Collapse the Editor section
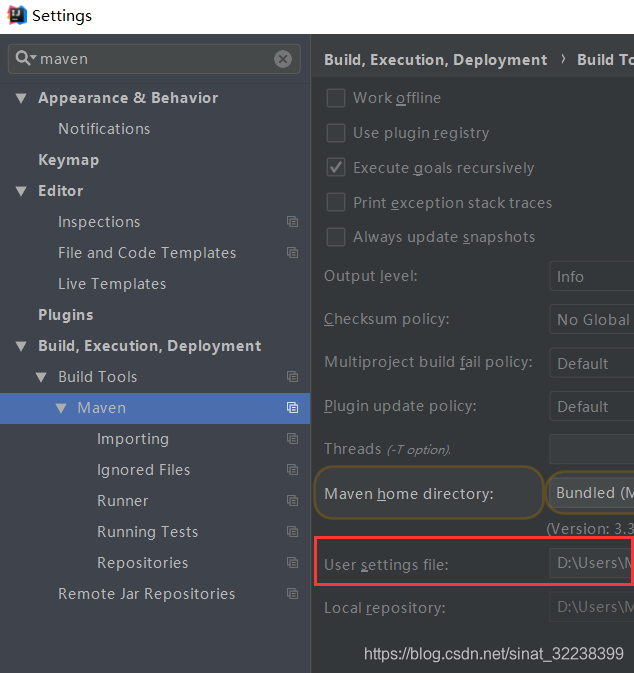This screenshot has width=634, height=673. click(x=21, y=191)
